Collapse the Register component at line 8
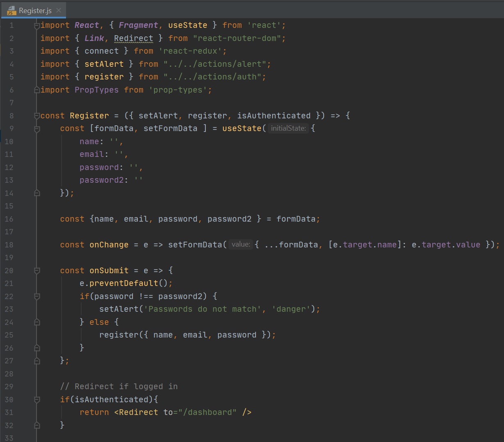504x442 pixels. [37, 116]
